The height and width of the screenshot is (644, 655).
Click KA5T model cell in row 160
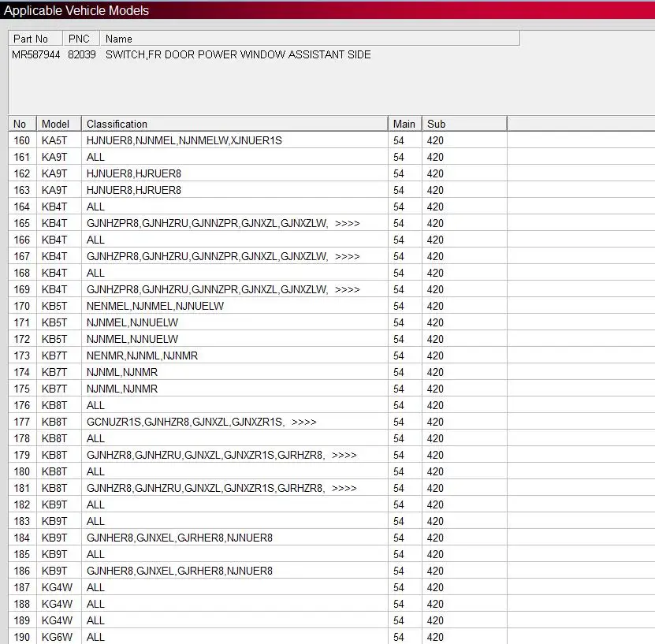click(x=54, y=141)
